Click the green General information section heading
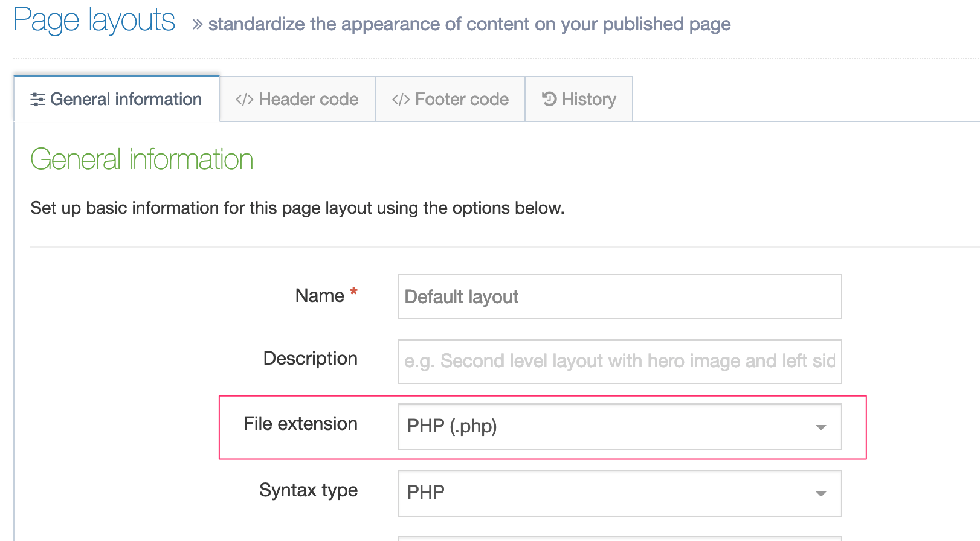Viewport: 980px width, 541px height. [142, 160]
